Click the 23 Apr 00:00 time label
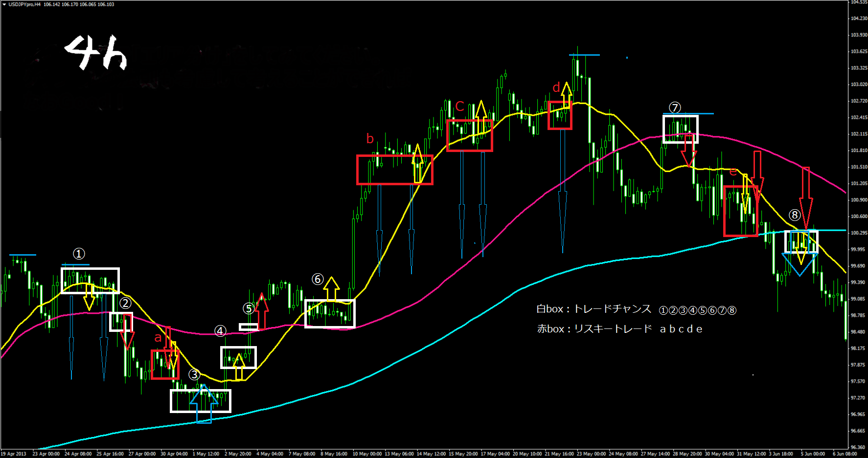The width and height of the screenshot is (868, 458). pyautogui.click(x=46, y=454)
